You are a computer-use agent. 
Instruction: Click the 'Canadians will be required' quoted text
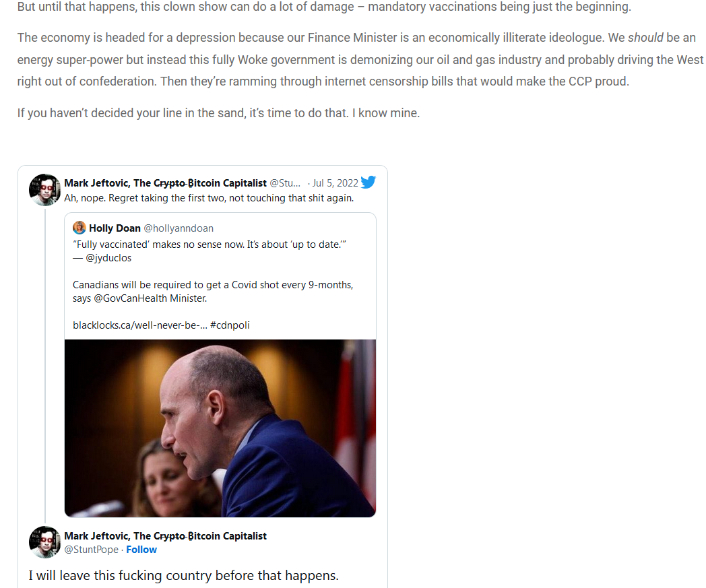tap(212, 292)
